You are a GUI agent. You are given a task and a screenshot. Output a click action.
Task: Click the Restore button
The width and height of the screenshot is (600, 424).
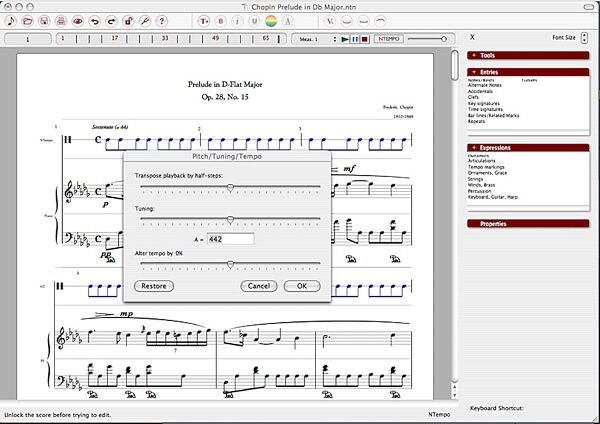(x=154, y=286)
